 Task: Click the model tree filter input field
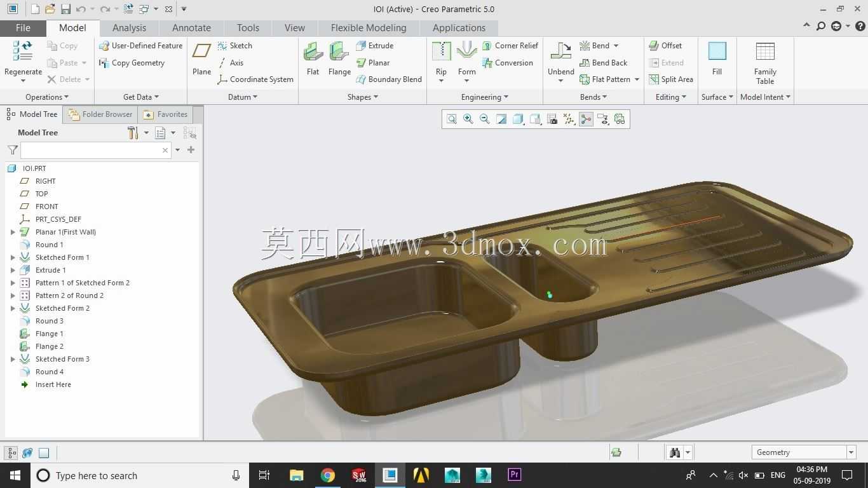click(95, 150)
